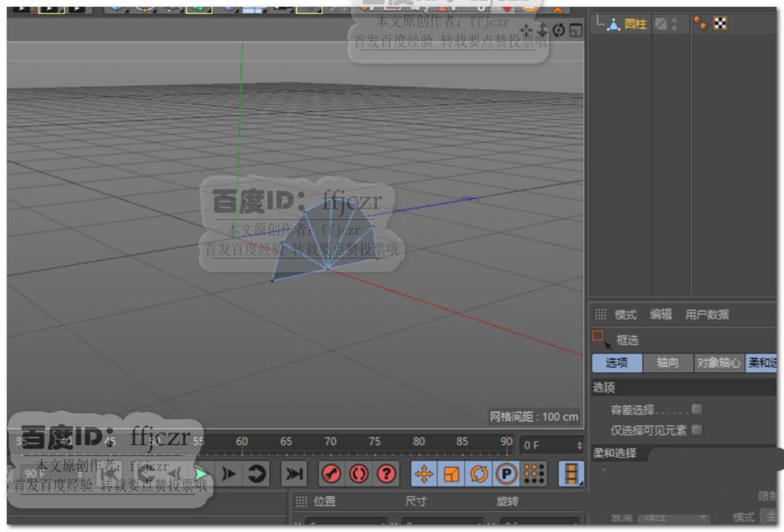Toggle position keying cross-arrows icon
The image size is (784, 532).
(423, 473)
